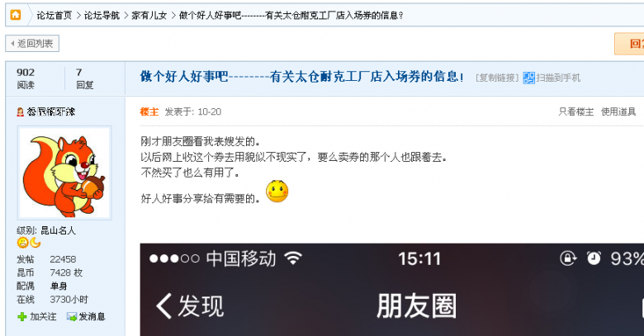644x336 pixels.
Task: Click the orange home icon in breadcrumb
Action: pyautogui.click(x=16, y=15)
